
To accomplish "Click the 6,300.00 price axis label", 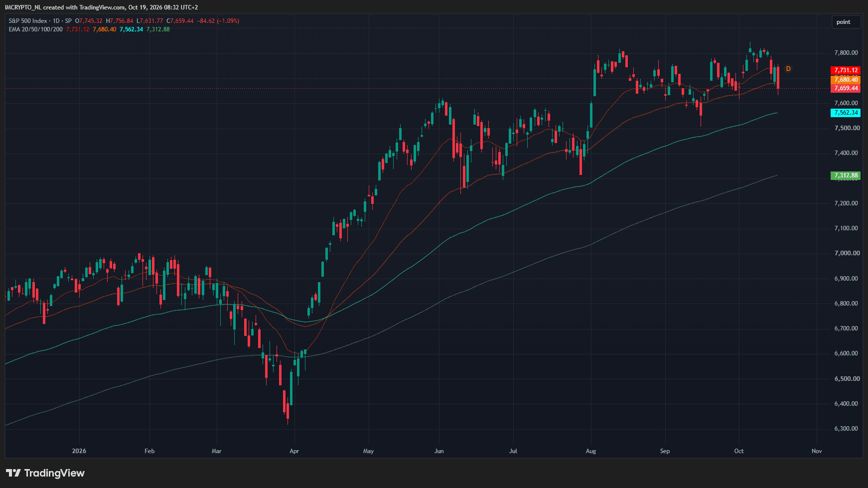I will pyautogui.click(x=846, y=429).
